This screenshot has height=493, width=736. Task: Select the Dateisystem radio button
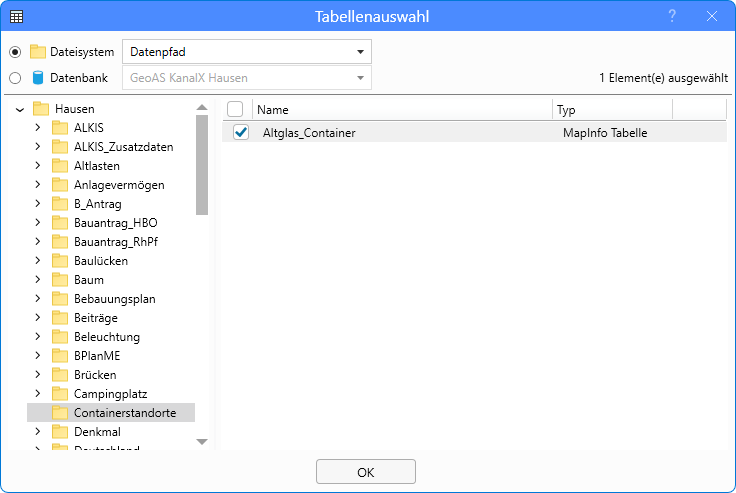point(15,52)
